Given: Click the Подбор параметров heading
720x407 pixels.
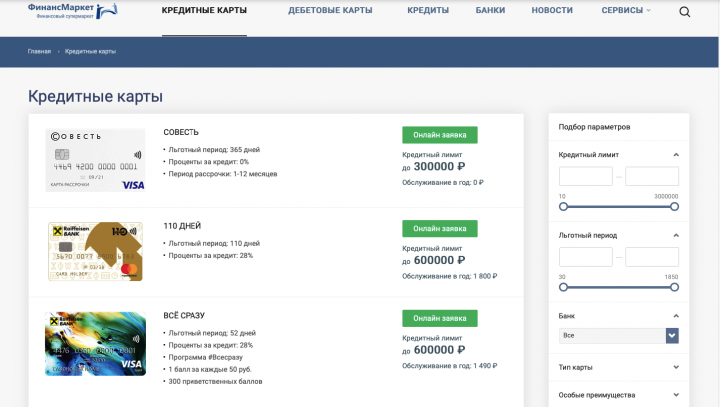Looking at the screenshot, I should point(594,127).
